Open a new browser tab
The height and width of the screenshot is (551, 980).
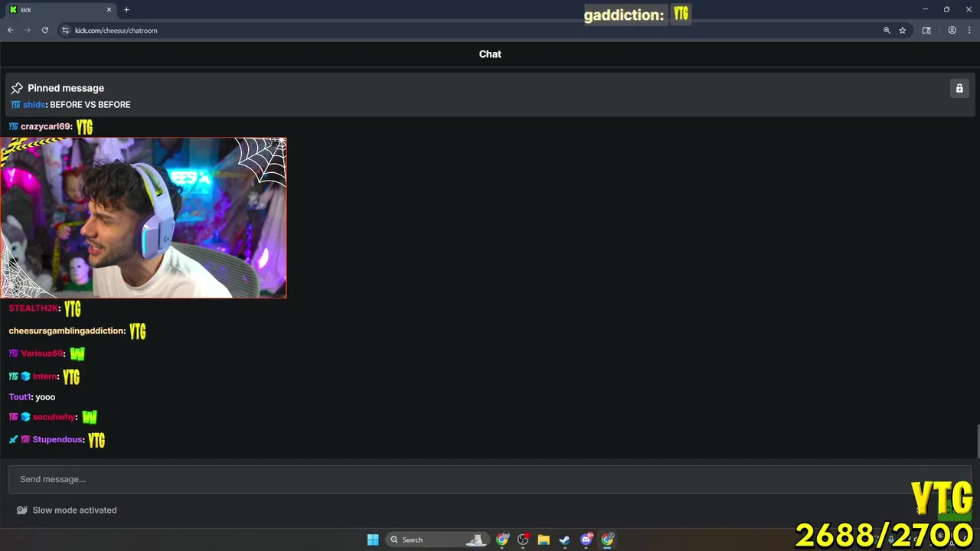(126, 9)
